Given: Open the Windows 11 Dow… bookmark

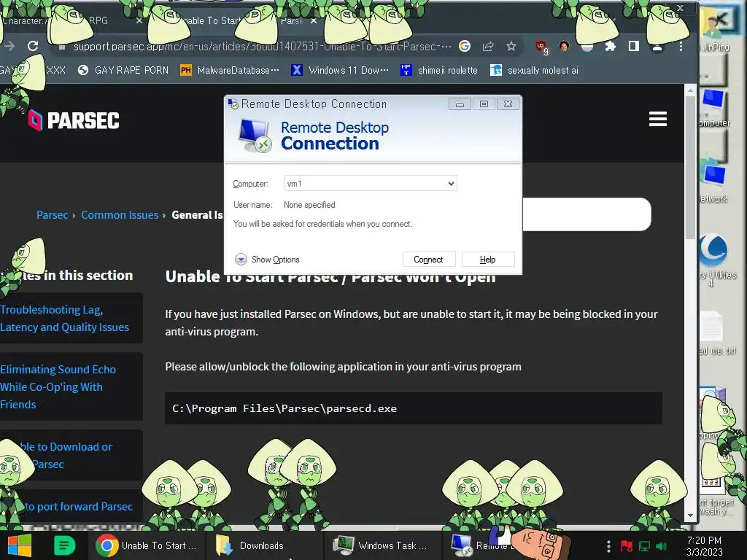Looking at the screenshot, I should click(x=340, y=71).
